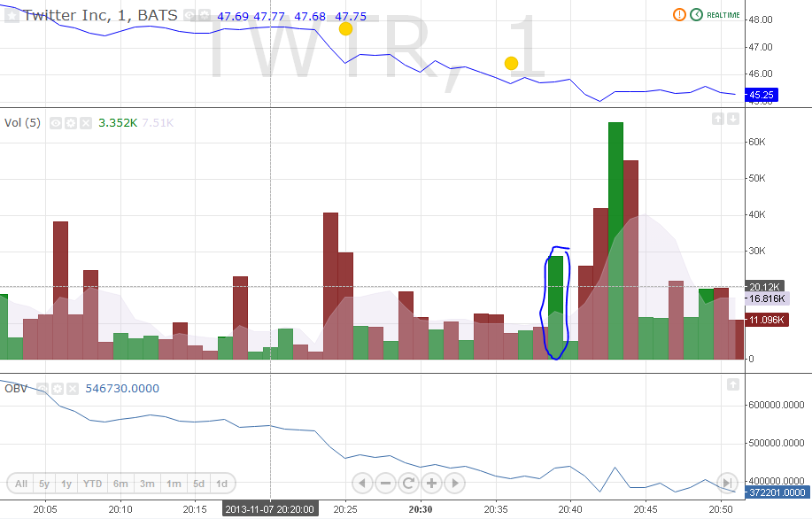Move the OBV pane up with arrow
The image size is (812, 519).
(x=733, y=384)
